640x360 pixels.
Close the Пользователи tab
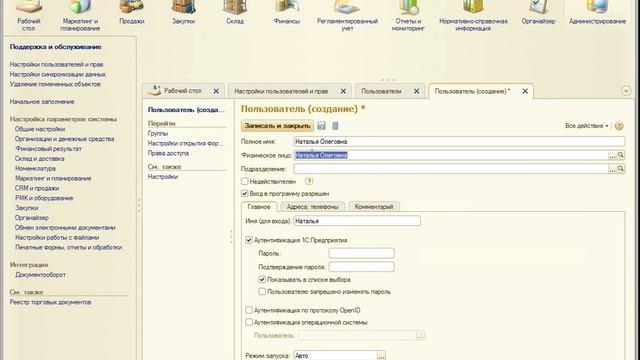click(416, 91)
